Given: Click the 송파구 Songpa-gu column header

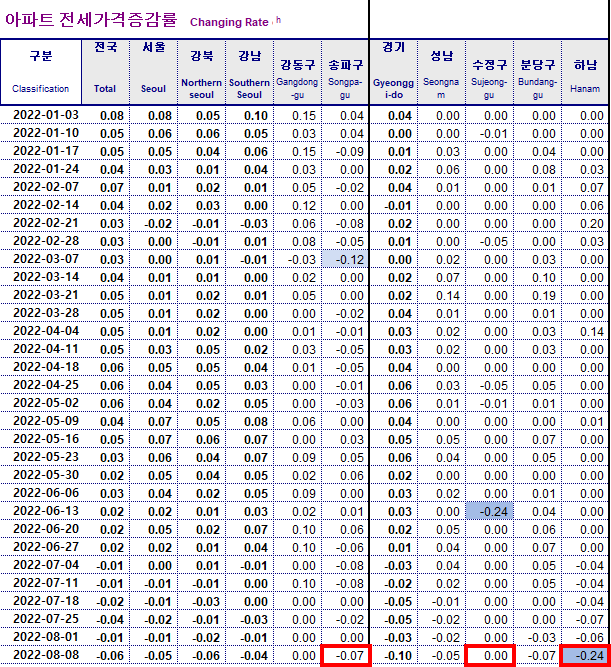Looking at the screenshot, I should pyautogui.click(x=345, y=72).
